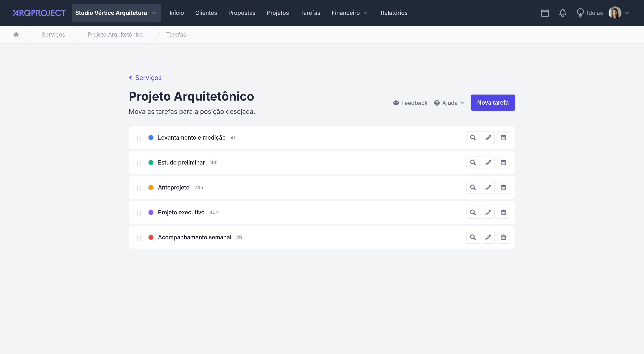Screen dimensions: 644x354
Task: Grab drag handle of Levantamento e medição
Action: tap(139, 138)
